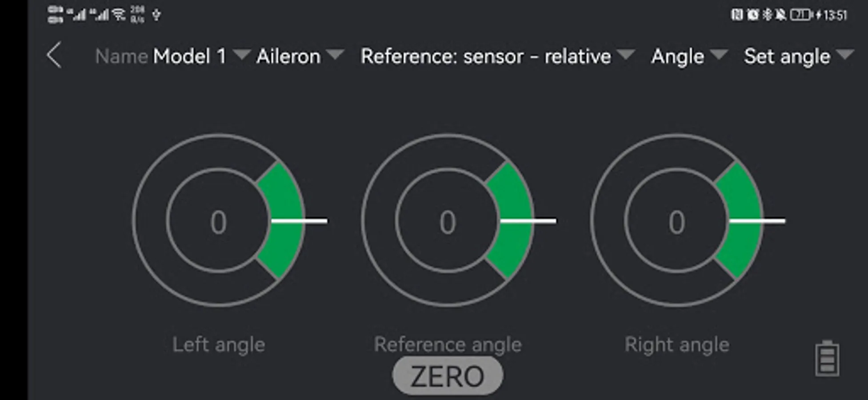Select the Left angle gauge
Viewport: 868px width, 400px height.
(219, 220)
